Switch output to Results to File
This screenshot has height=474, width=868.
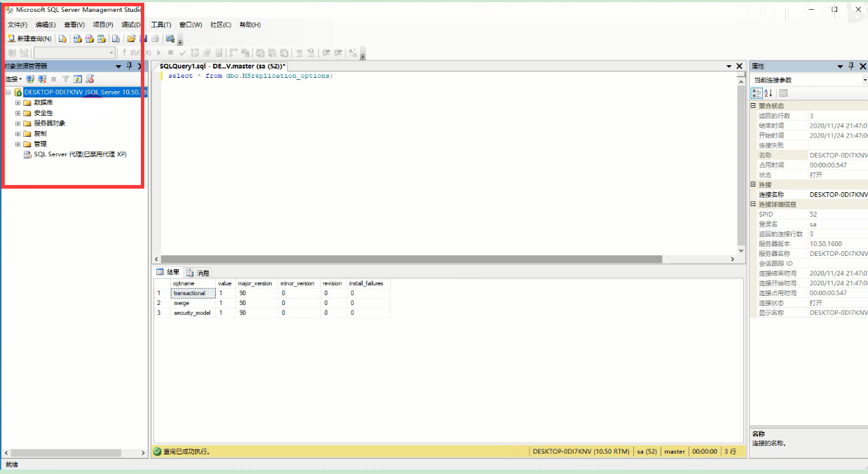pyautogui.click(x=283, y=53)
